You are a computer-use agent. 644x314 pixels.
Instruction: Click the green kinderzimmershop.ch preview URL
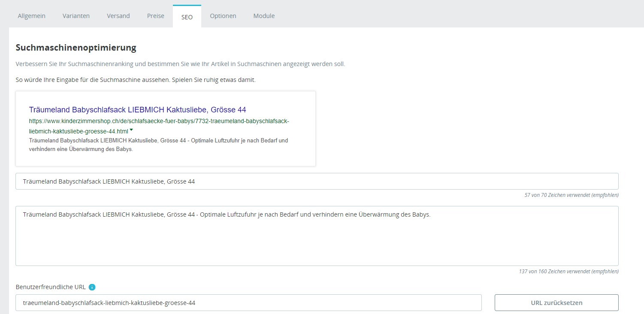point(159,126)
